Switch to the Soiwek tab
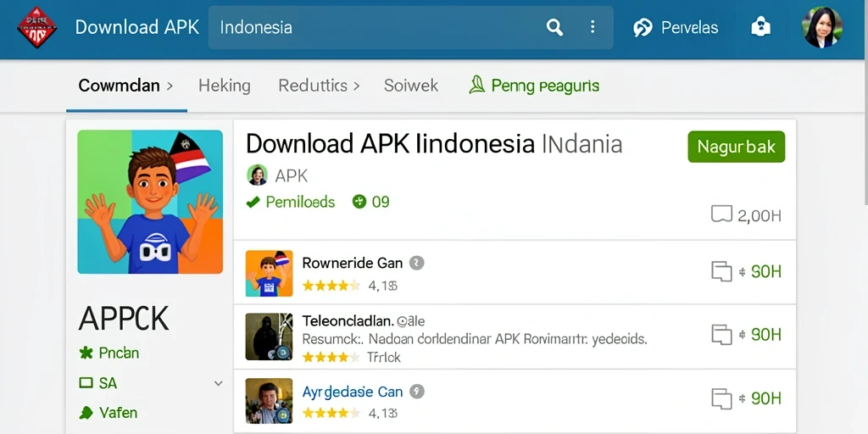The height and width of the screenshot is (434, 868). (411, 86)
